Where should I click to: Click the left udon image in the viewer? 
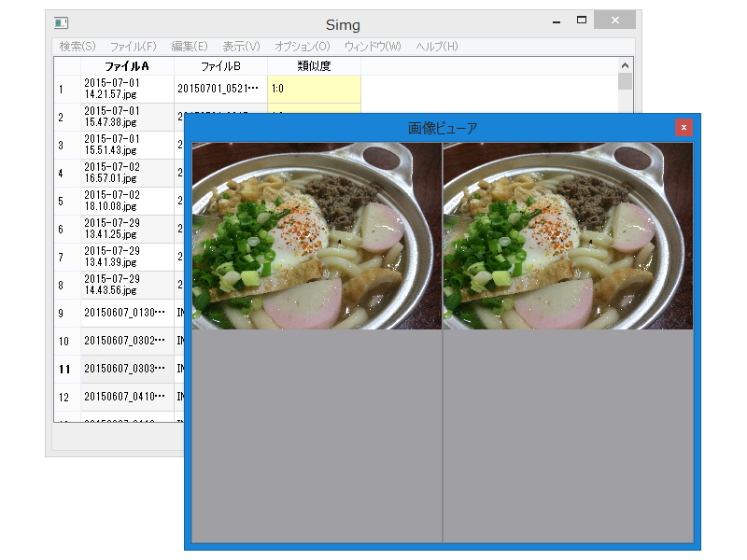click(x=313, y=233)
